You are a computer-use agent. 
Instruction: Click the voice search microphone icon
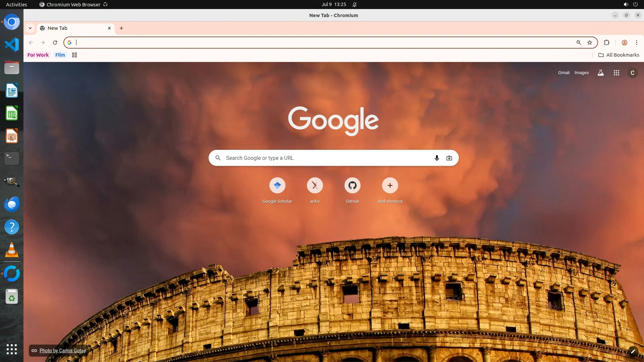437,158
